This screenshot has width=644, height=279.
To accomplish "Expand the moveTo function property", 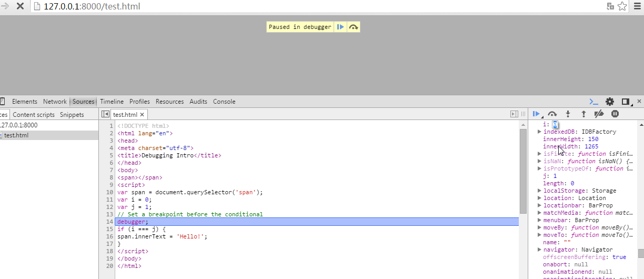I will pos(539,235).
